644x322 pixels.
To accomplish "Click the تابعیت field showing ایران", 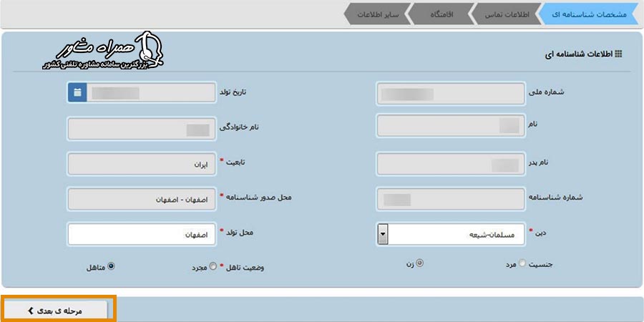I will tap(142, 165).
